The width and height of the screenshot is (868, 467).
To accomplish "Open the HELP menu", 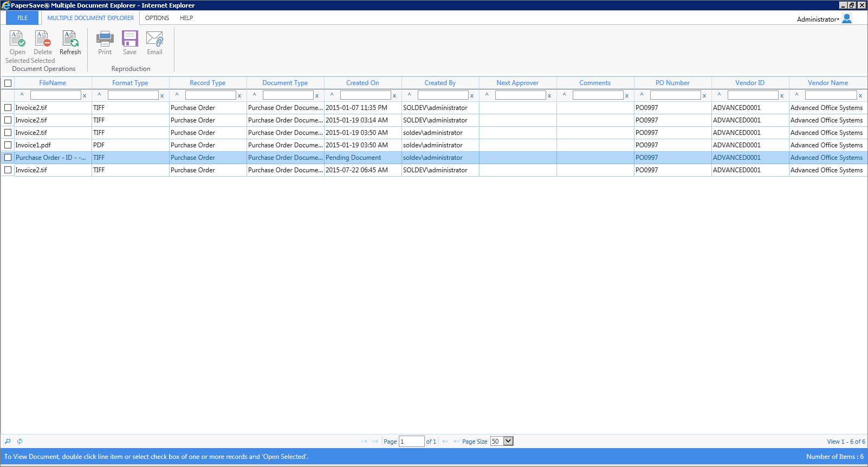I will pyautogui.click(x=186, y=18).
